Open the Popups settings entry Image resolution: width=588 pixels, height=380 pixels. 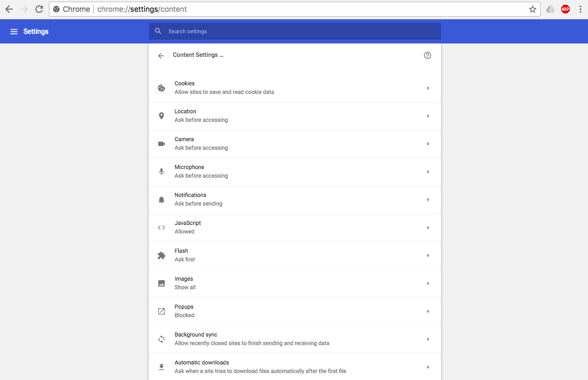pyautogui.click(x=295, y=311)
